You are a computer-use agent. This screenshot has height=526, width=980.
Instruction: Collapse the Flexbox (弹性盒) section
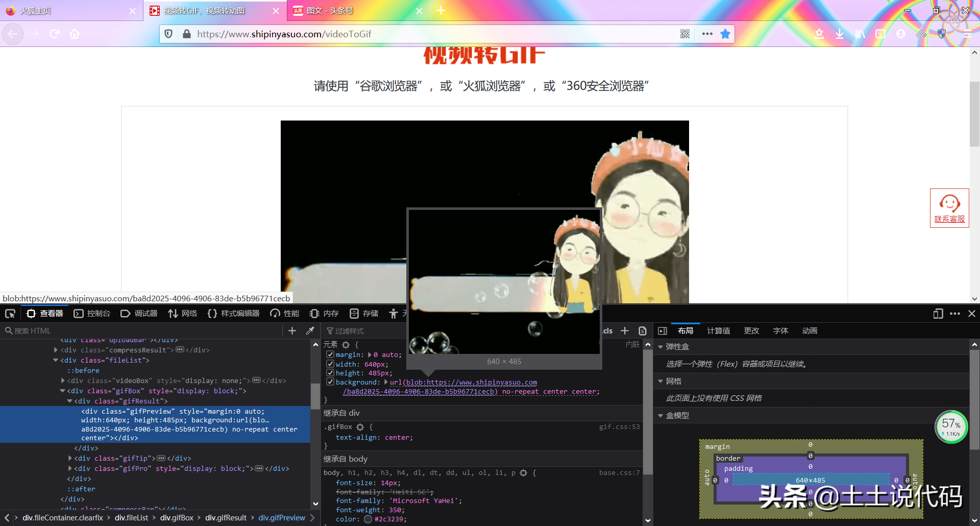660,347
